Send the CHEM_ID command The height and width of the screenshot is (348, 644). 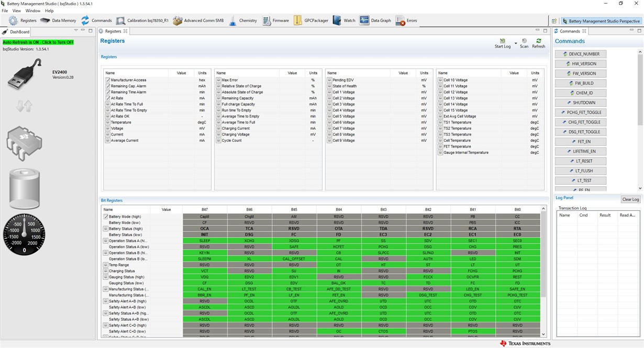(581, 93)
